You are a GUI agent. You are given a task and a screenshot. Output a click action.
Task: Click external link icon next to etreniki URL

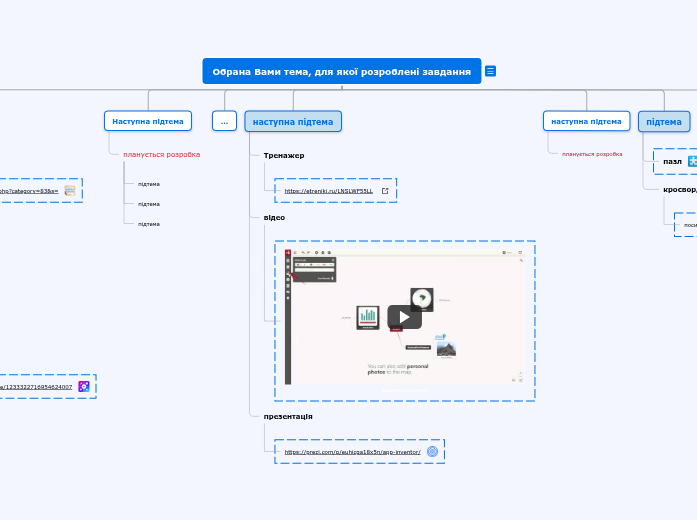[x=384, y=190]
